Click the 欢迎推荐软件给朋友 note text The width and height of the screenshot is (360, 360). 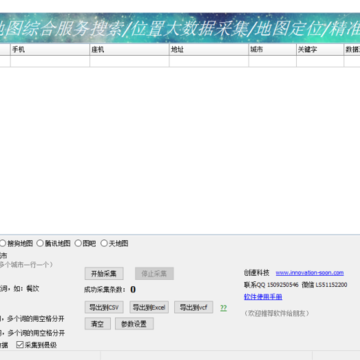click(277, 313)
